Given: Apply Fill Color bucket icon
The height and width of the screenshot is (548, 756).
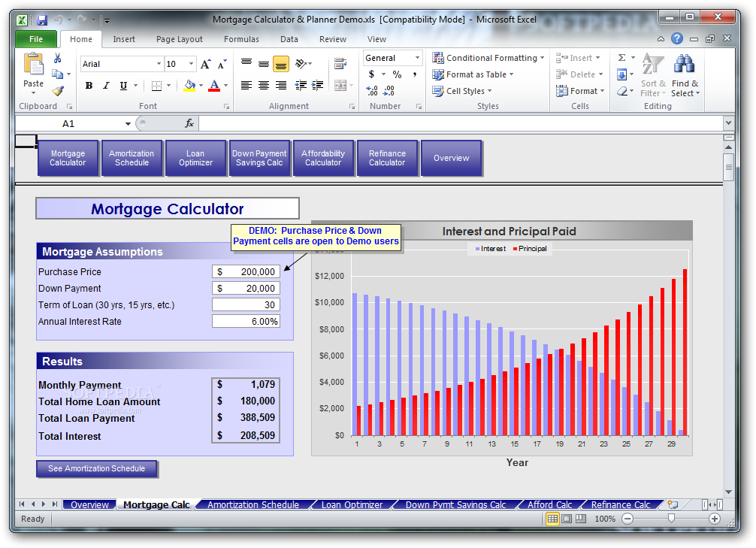Looking at the screenshot, I should 189,86.
